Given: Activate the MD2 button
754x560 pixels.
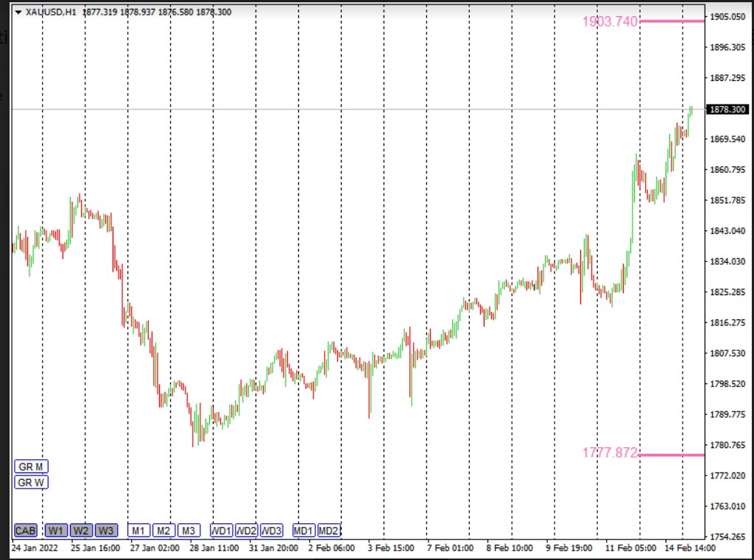Looking at the screenshot, I should pyautogui.click(x=329, y=531).
